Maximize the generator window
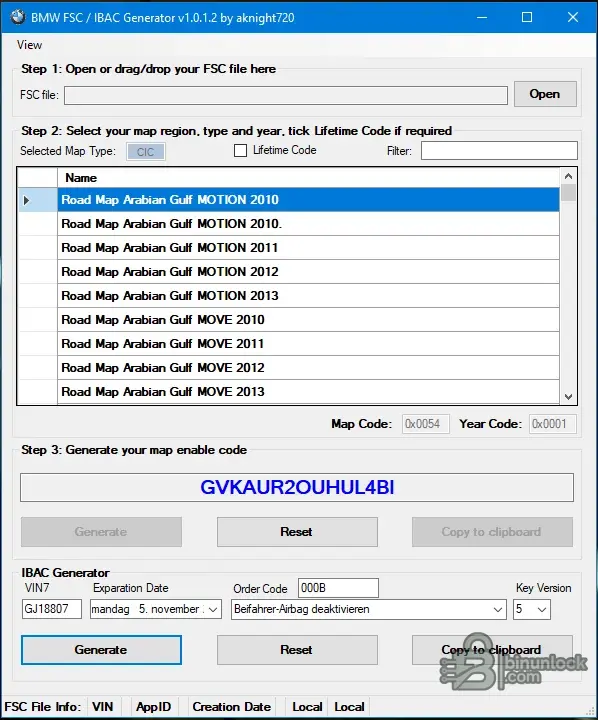Screen dimensions: 598x720 527,17
